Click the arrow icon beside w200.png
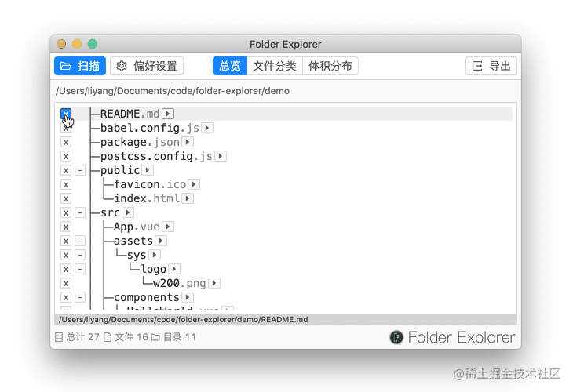Screen dimensions: 573x392 pyautogui.click(x=214, y=283)
